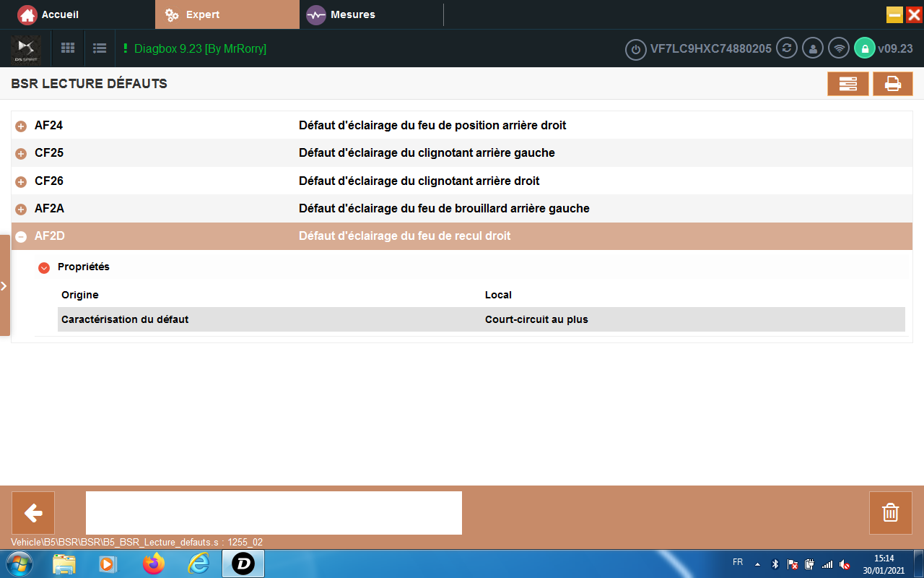Launch Windows Media Player from taskbar
The height and width of the screenshot is (578, 924).
click(x=108, y=564)
